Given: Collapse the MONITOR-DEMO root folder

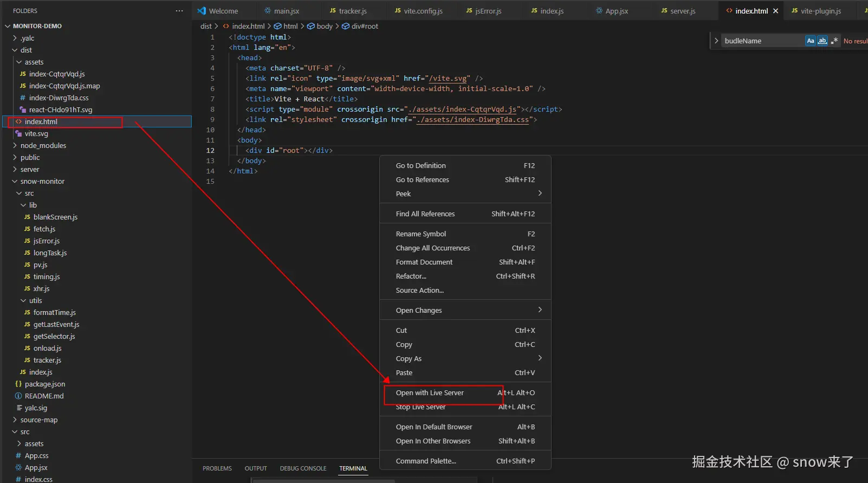Looking at the screenshot, I should tap(8, 26).
